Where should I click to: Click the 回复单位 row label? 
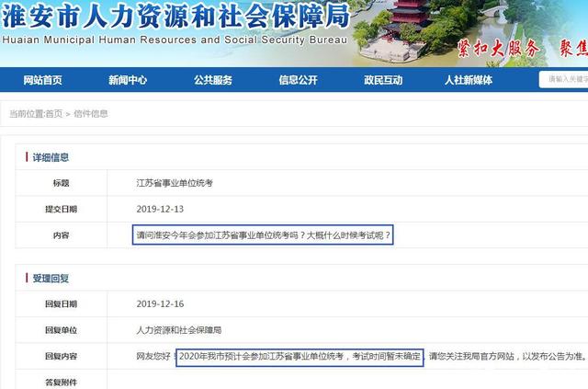pos(62,330)
